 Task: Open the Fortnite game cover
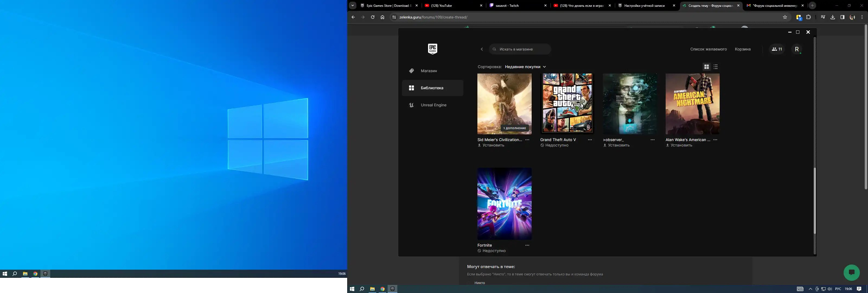(505, 204)
